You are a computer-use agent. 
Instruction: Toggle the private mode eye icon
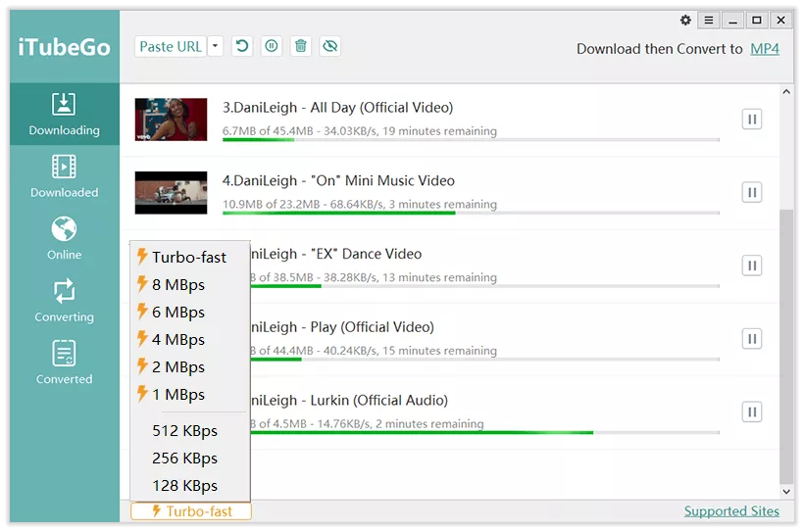click(x=330, y=46)
